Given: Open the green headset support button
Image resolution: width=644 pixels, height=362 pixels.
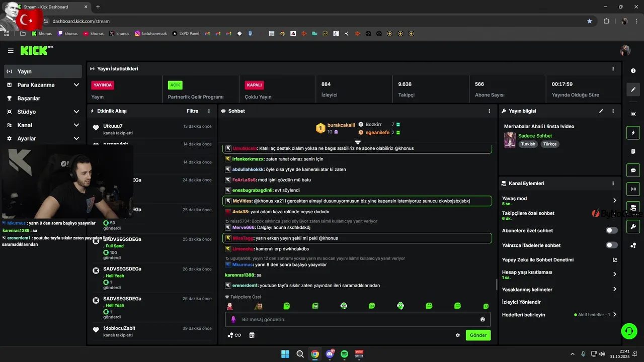Looking at the screenshot, I should click(x=629, y=331).
